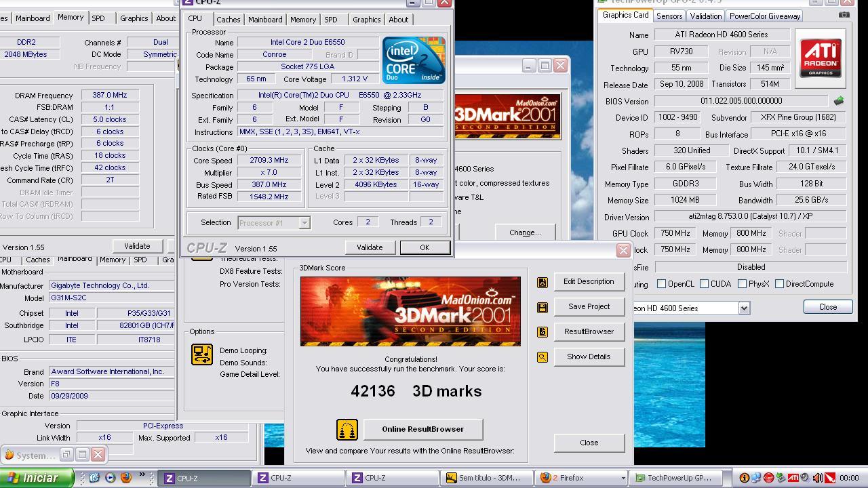Viewport: 868px width, 488px height.
Task: Click the Options monitor icon in 3DMark window
Action: [202, 354]
